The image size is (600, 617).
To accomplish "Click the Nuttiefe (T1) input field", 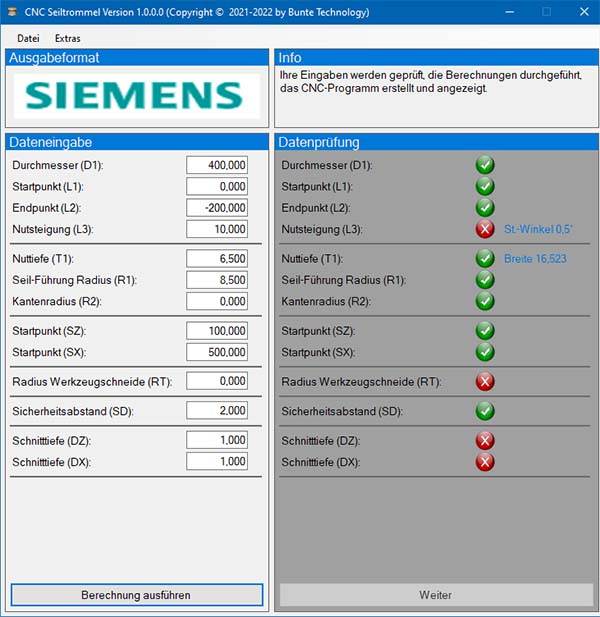I will pos(217,259).
